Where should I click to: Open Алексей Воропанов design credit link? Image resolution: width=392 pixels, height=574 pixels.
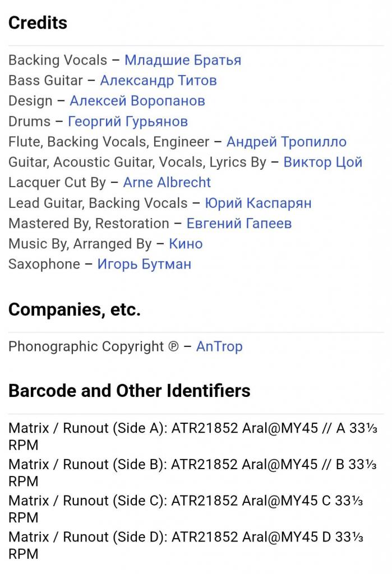point(137,101)
